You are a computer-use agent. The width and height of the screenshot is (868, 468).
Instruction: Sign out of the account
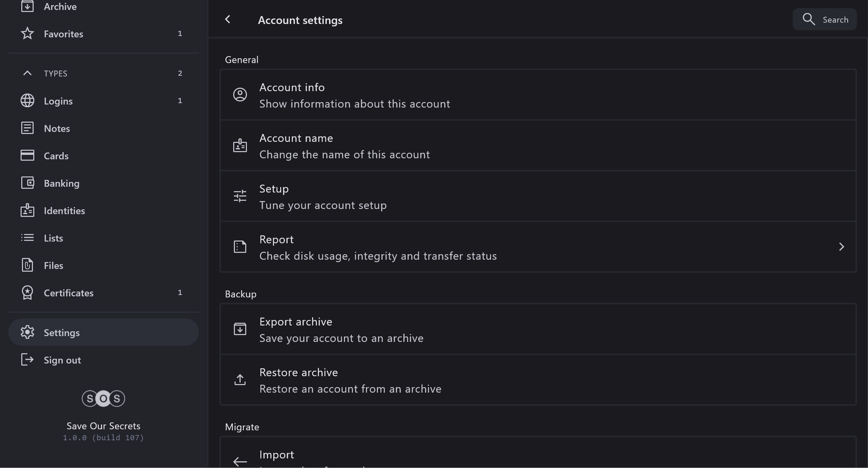(x=62, y=360)
